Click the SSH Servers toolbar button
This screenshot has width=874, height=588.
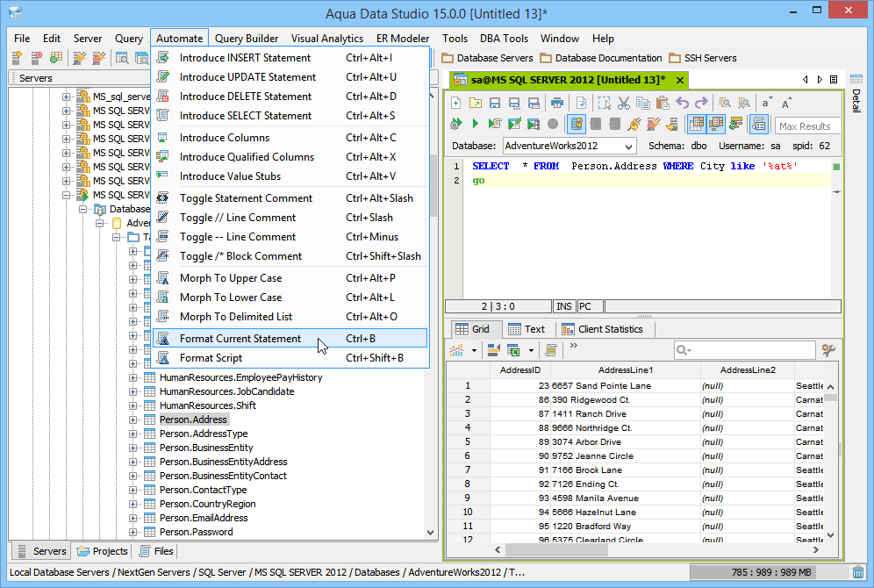coord(703,58)
